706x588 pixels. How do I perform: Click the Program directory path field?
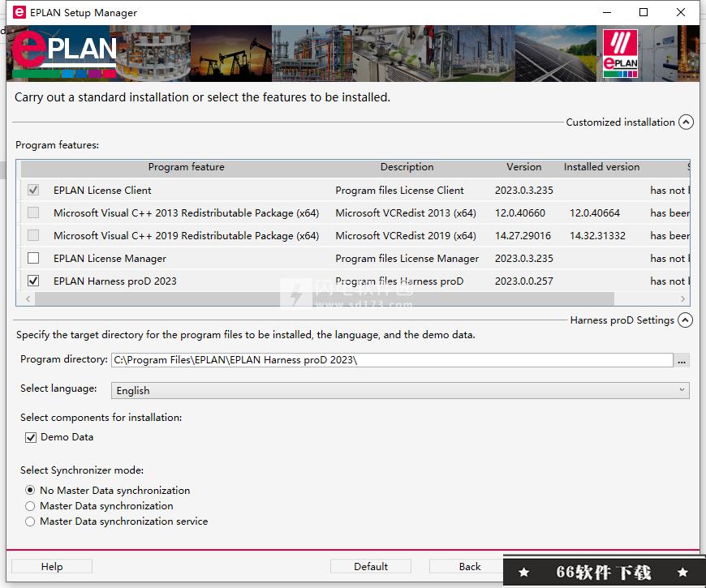(x=392, y=360)
